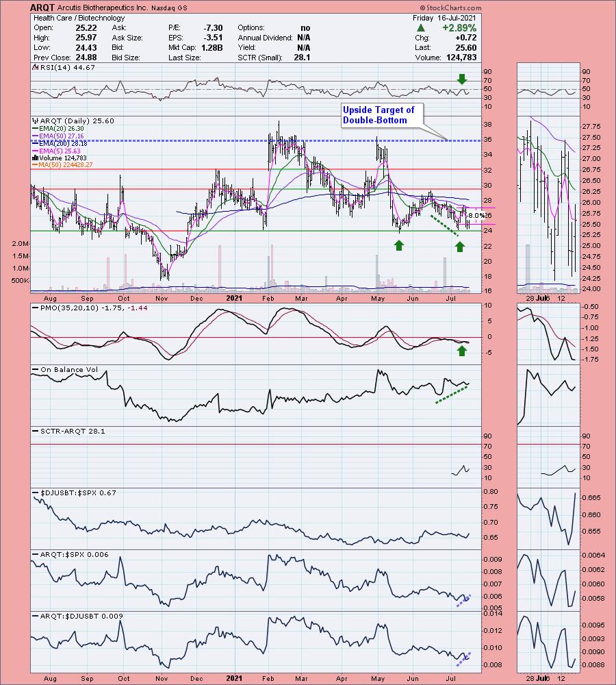Click the ARQT (Daily) 25.60 legend

[x=73, y=121]
